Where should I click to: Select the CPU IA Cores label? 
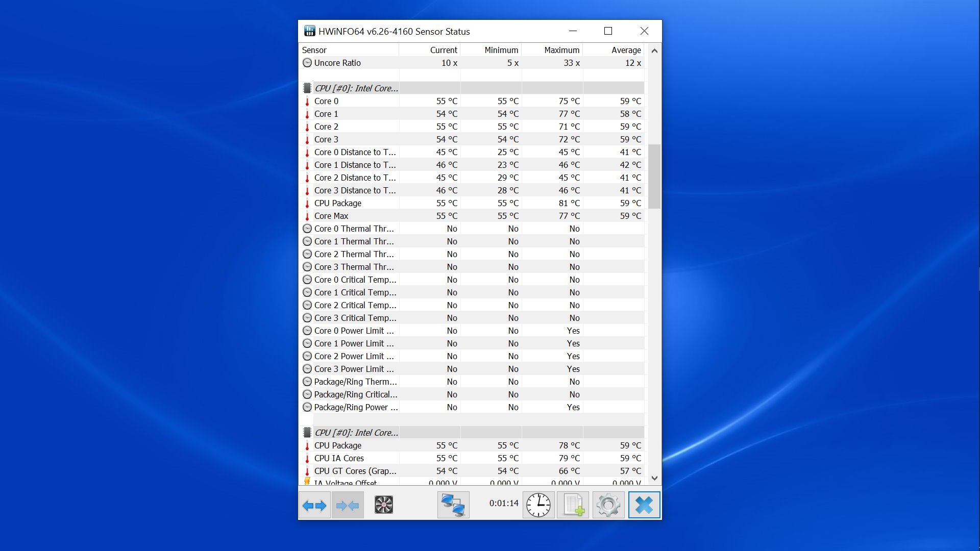tap(339, 458)
